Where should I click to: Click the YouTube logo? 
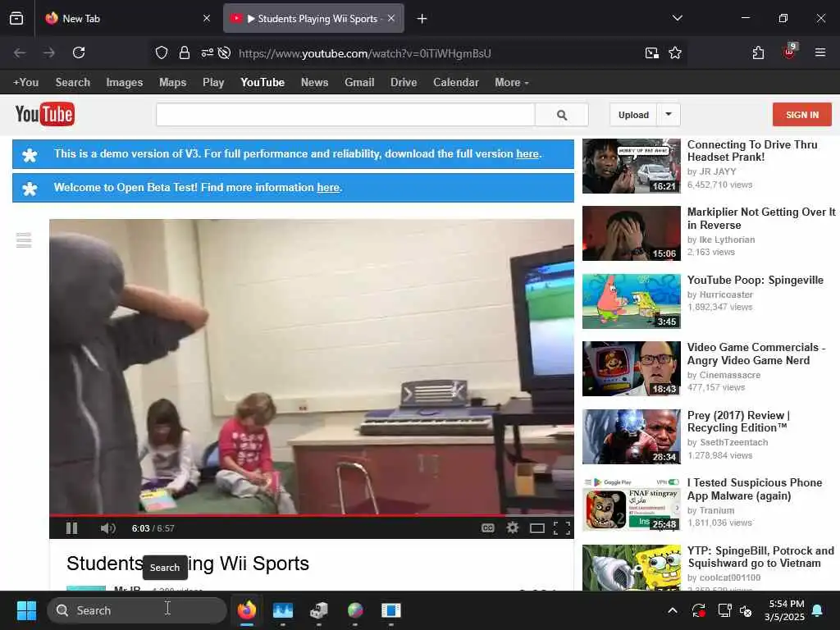[45, 114]
